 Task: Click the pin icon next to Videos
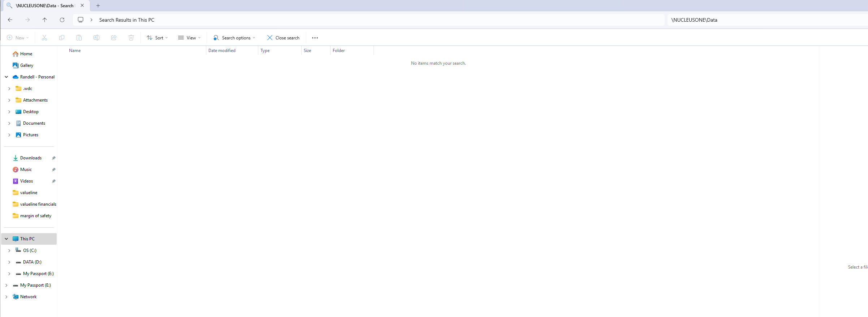click(54, 181)
